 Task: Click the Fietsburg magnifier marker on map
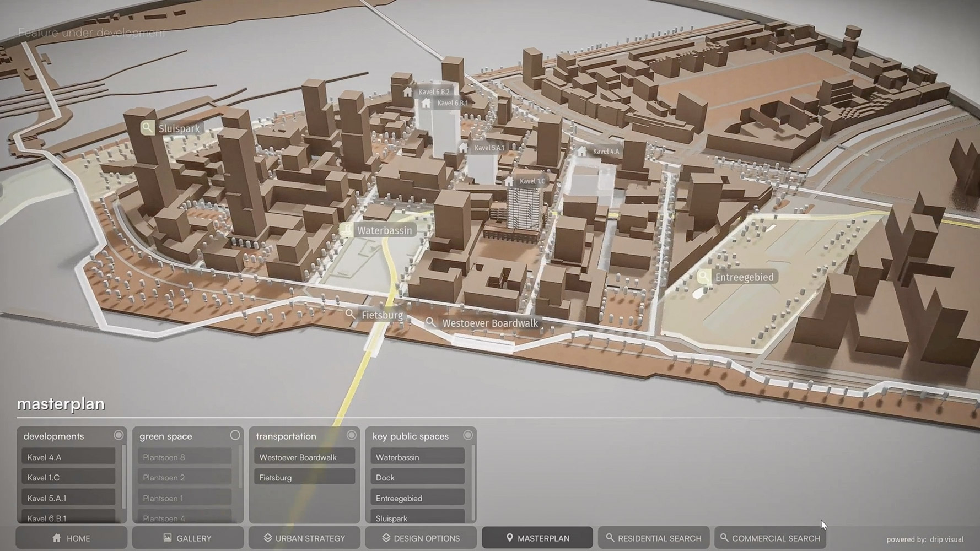point(351,315)
